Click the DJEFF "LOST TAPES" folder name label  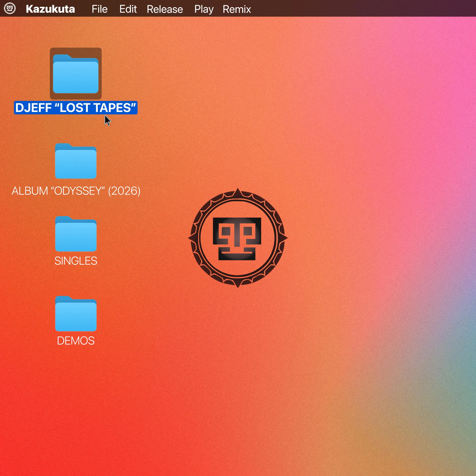pos(76,108)
